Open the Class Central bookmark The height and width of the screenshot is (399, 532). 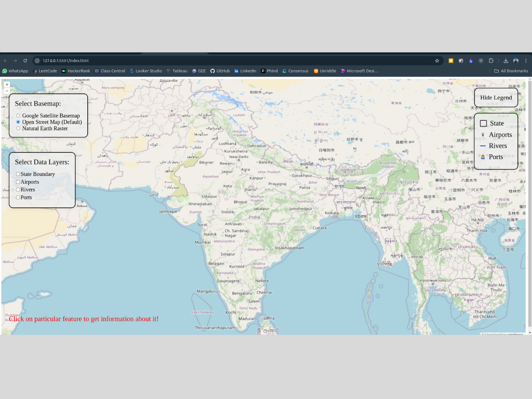click(x=110, y=71)
